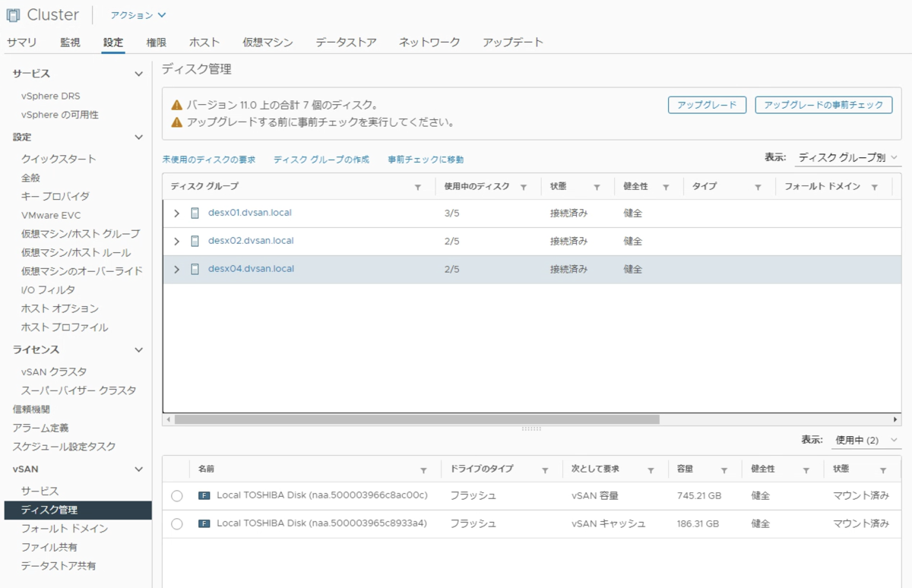The width and height of the screenshot is (912, 588).
Task: Open VMware EVC in sidebar
Action: pyautogui.click(x=51, y=215)
